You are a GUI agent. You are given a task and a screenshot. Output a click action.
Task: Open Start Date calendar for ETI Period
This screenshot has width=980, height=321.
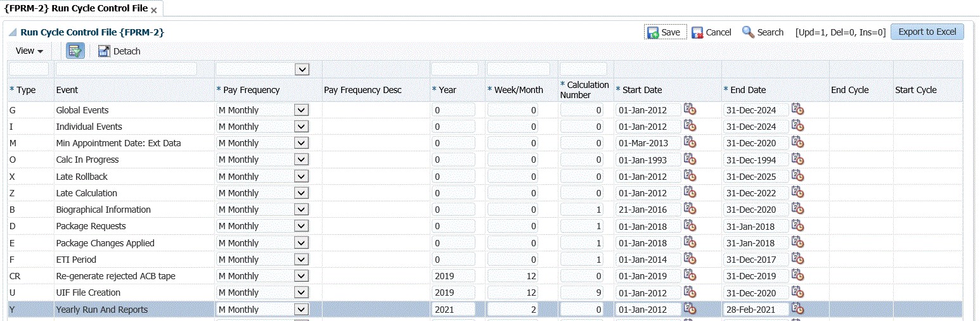pos(690,259)
